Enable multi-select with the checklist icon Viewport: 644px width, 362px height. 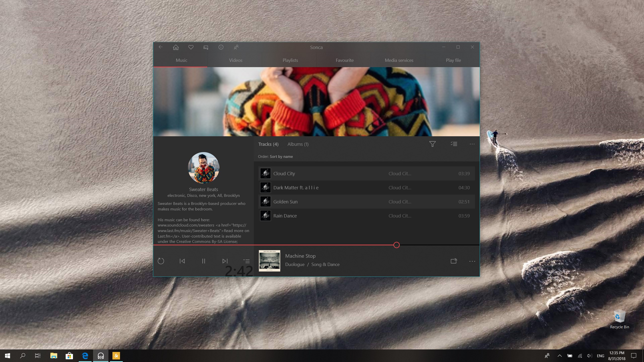coord(454,144)
